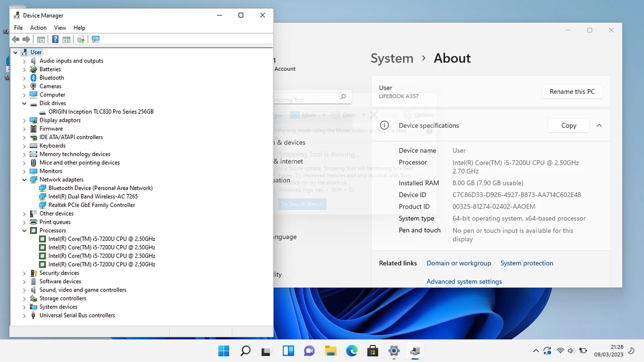Open Chat from the taskbar
The image size is (644, 362).
coord(309,351)
